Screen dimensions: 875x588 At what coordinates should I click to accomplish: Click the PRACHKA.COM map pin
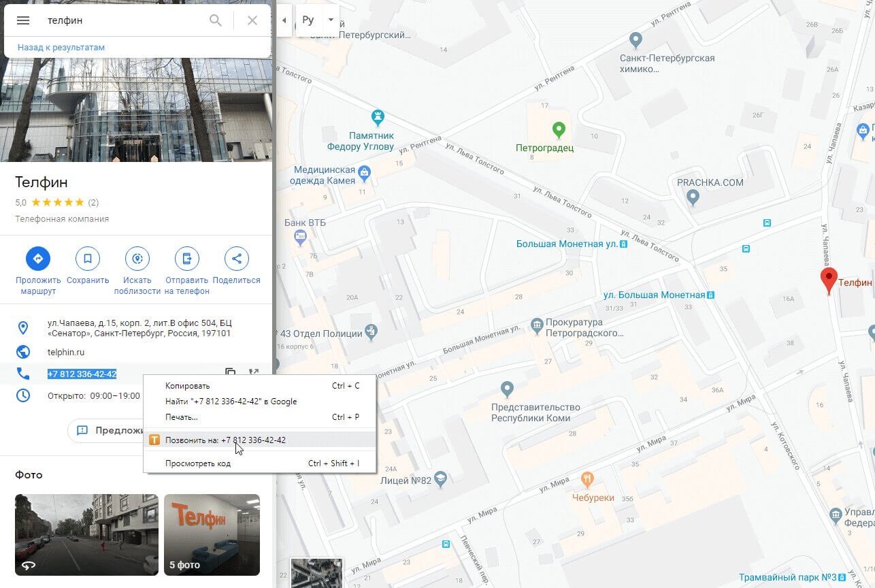[693, 198]
